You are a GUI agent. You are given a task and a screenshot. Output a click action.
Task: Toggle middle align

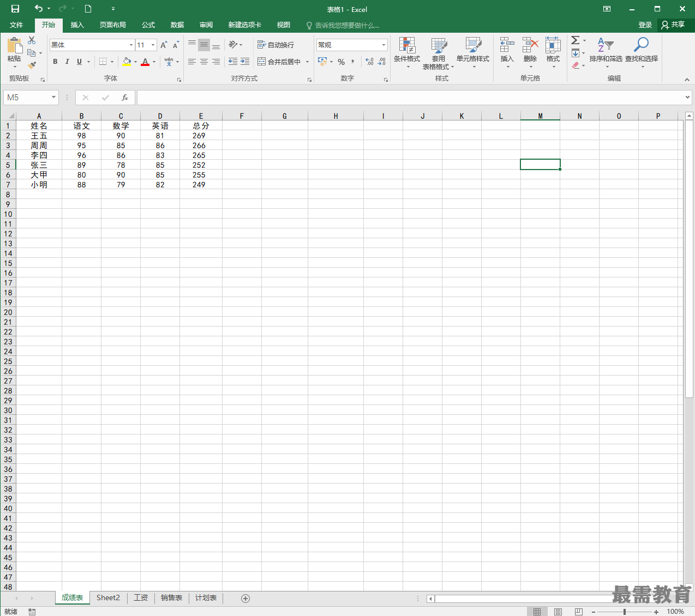(x=204, y=45)
